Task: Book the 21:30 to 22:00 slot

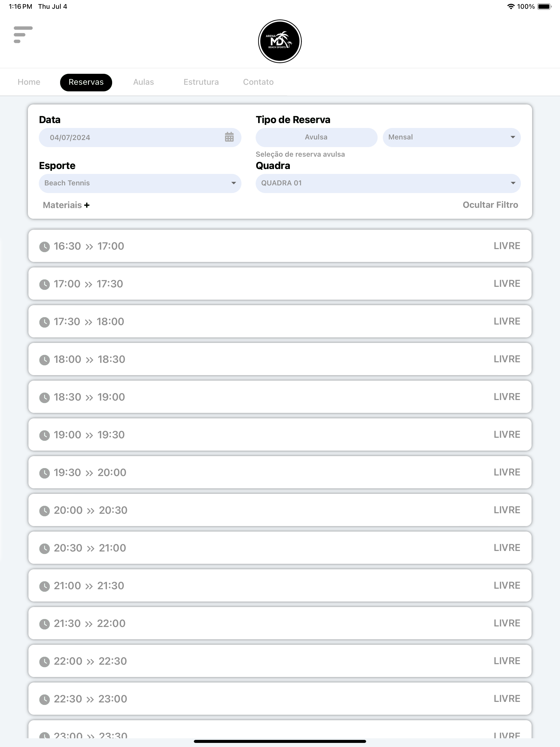Action: 280,623
